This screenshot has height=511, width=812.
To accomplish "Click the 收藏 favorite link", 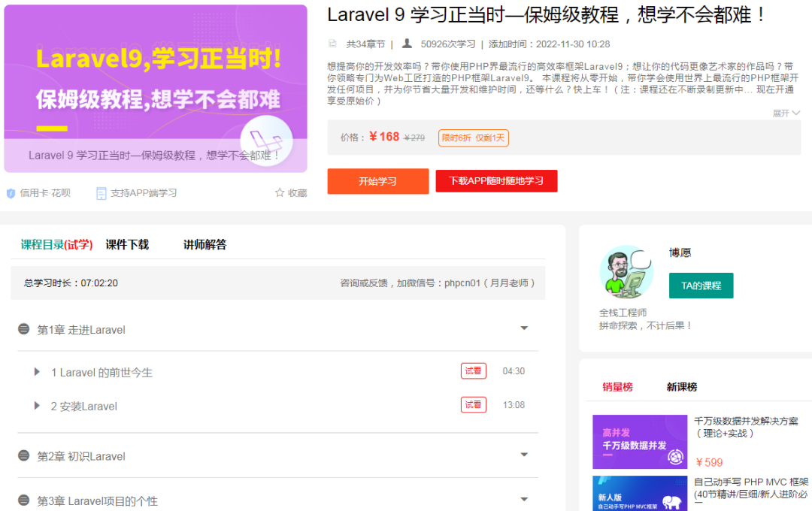I will tap(297, 193).
